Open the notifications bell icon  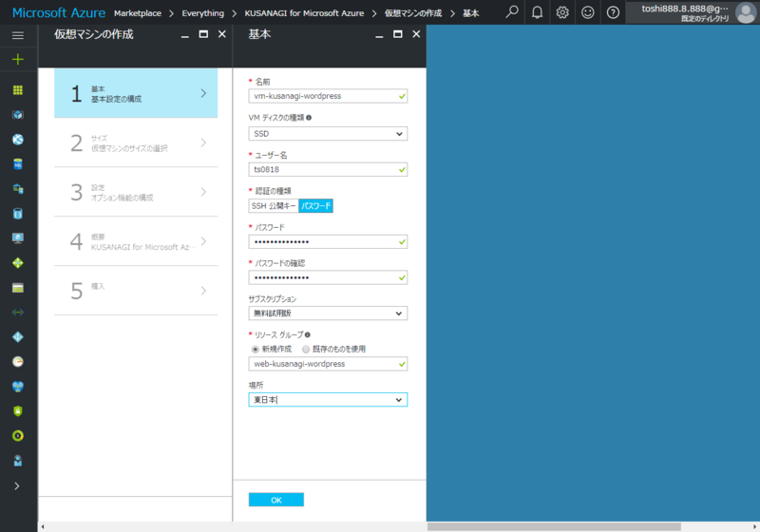tap(537, 12)
